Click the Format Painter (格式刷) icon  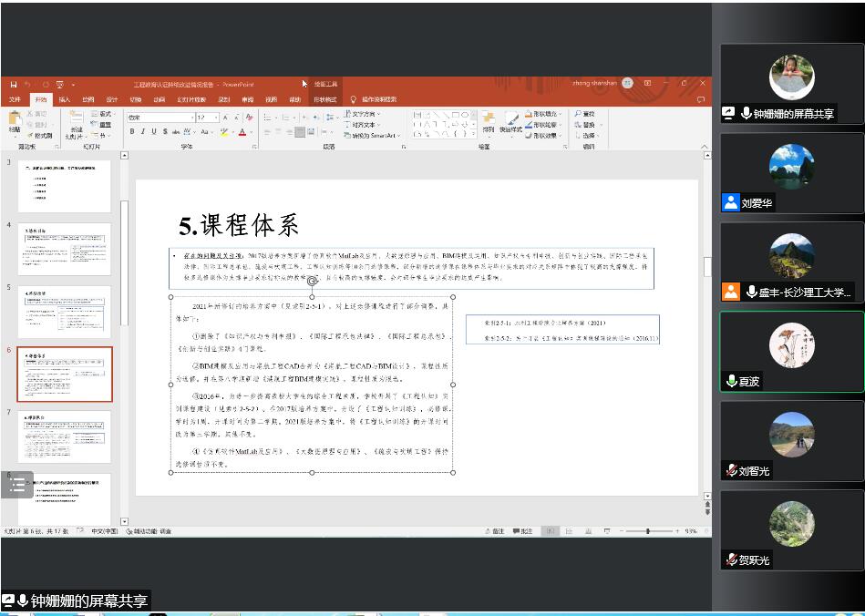coord(39,135)
